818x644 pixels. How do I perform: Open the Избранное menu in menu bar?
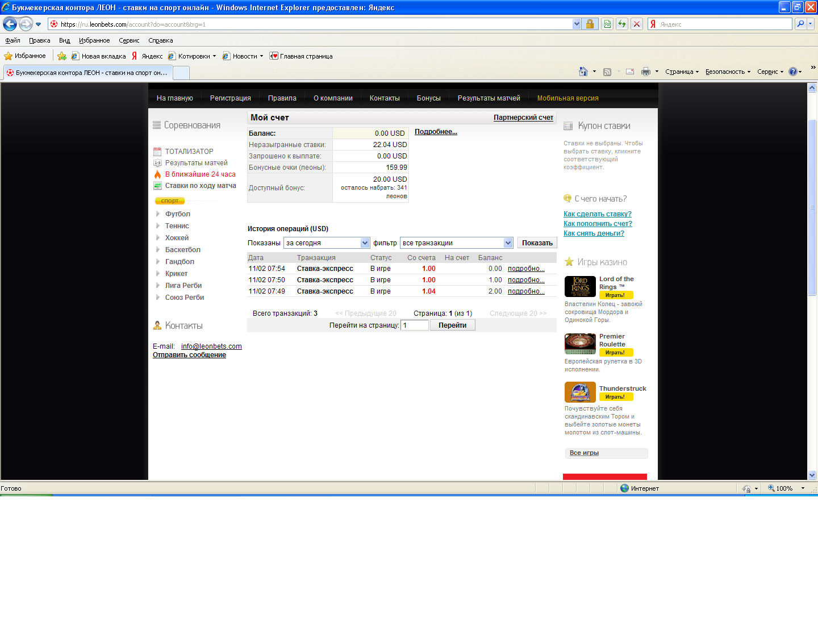pyautogui.click(x=94, y=40)
